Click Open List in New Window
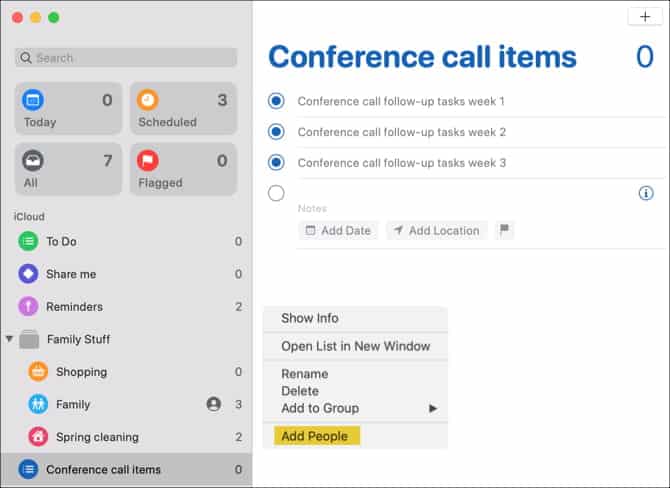The height and width of the screenshot is (488, 670). 355,346
